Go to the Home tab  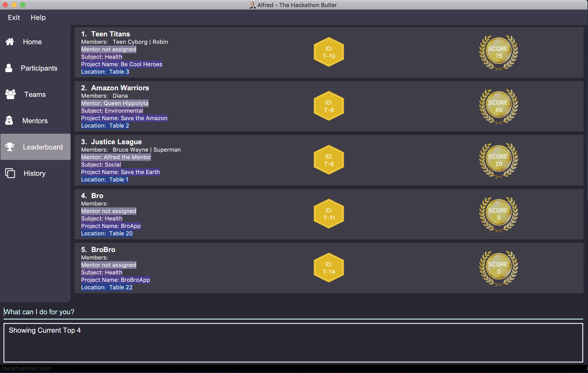(35, 42)
